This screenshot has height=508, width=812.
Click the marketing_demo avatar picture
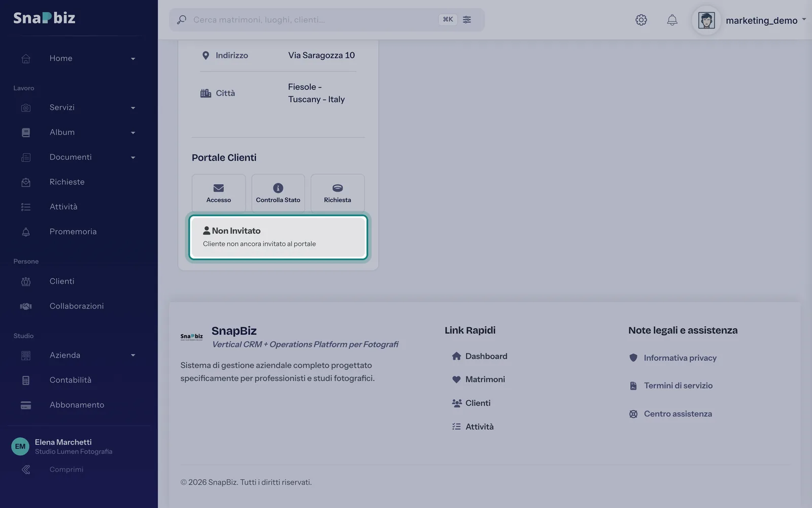tap(706, 20)
